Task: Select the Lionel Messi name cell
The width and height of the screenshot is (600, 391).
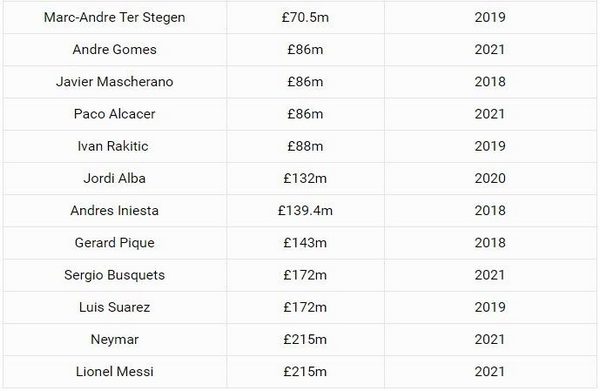Action: click(x=114, y=371)
